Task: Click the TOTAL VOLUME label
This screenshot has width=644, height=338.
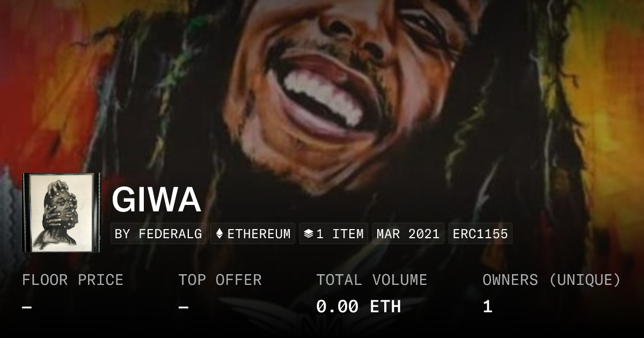Action: pyautogui.click(x=372, y=280)
